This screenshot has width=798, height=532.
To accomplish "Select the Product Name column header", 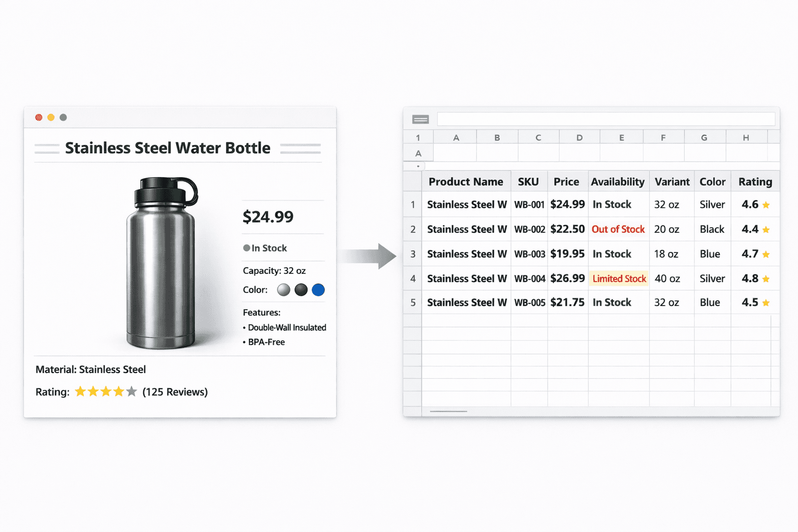I will click(x=466, y=181).
